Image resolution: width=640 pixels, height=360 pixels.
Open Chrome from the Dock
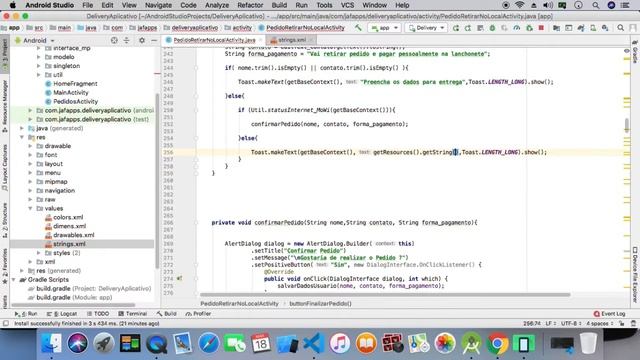click(498, 343)
